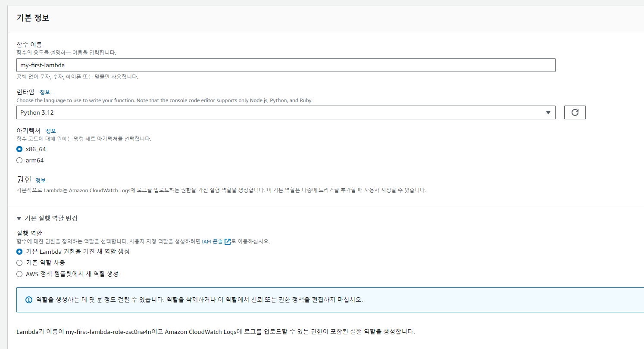Click the 'Choose the language to use' description
This screenshot has height=349, width=644.
point(164,100)
